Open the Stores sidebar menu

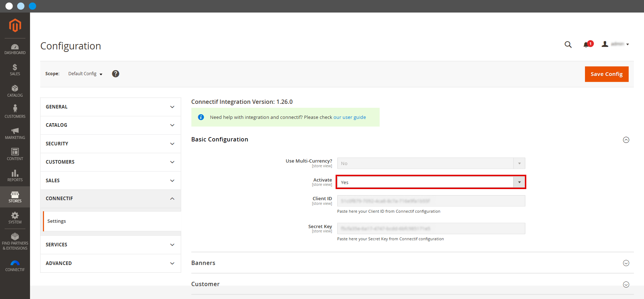tap(15, 197)
